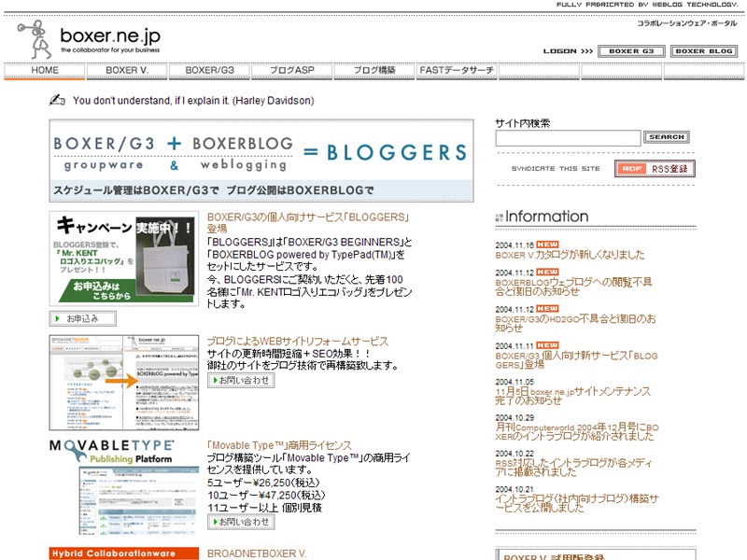Click the 2004.10.21 news date

tap(514, 489)
